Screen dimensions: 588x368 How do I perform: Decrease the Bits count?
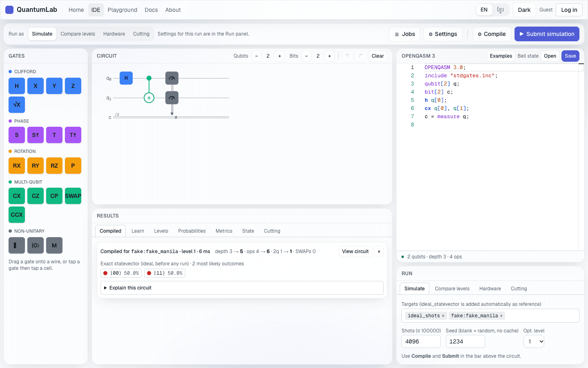[306, 56]
